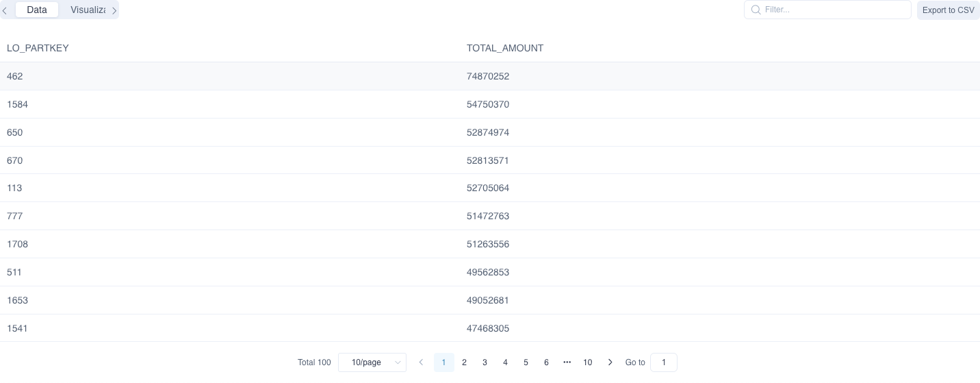
Task: Click the Go to page number field
Action: pyautogui.click(x=663, y=362)
